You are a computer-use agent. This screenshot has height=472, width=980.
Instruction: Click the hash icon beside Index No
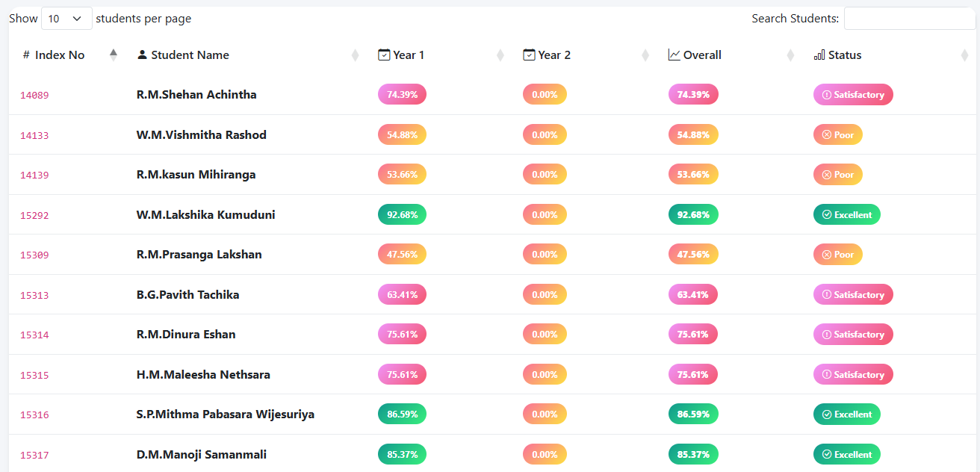[26, 55]
